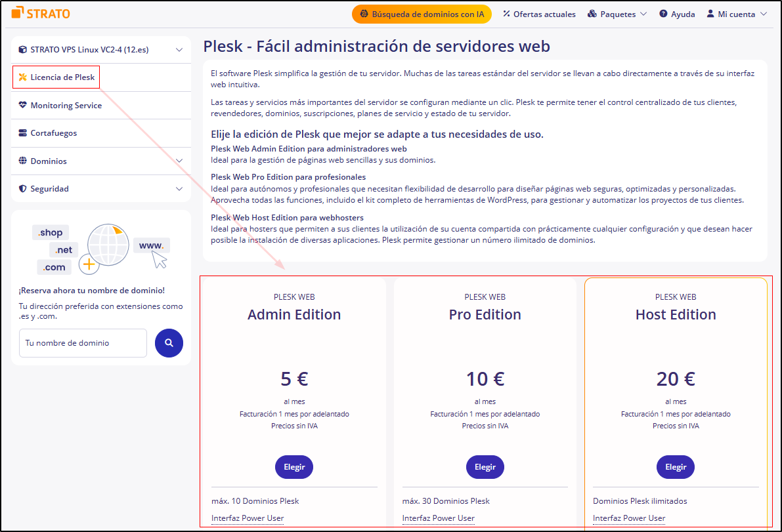The width and height of the screenshot is (782, 532).
Task: Click the percent icon beside Ofertas actuales
Action: [507, 14]
